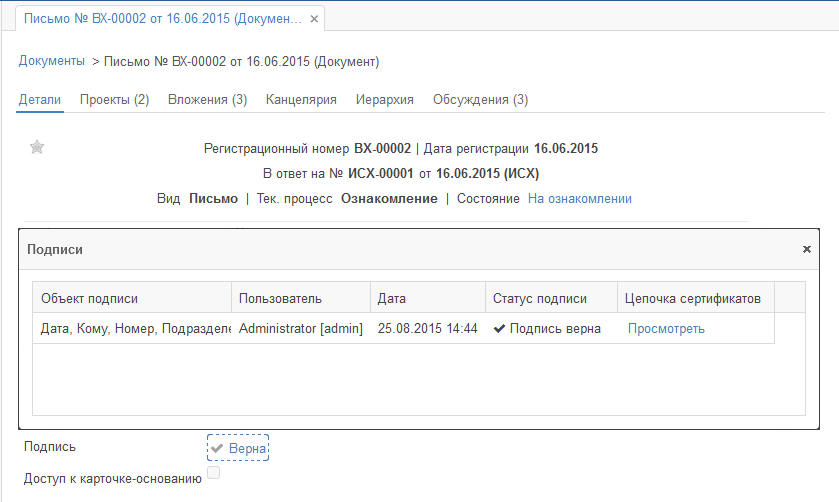Switch to the Детали tab
Viewport: 839px width, 502px height.
(x=40, y=100)
